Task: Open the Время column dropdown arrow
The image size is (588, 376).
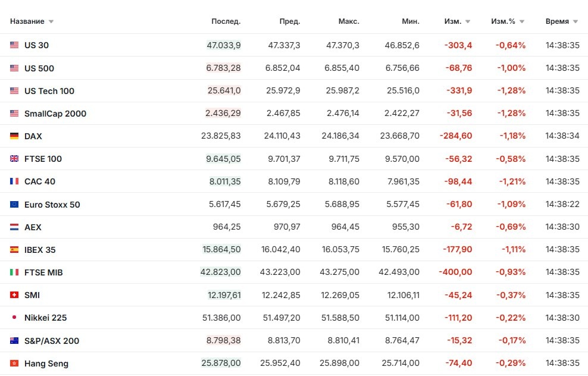Action: pos(576,22)
